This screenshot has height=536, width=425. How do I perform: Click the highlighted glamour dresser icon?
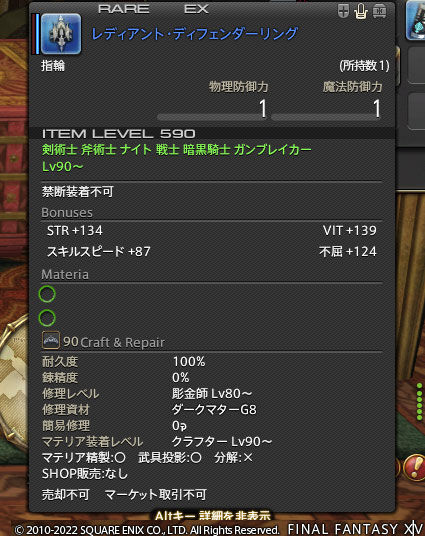361,11
